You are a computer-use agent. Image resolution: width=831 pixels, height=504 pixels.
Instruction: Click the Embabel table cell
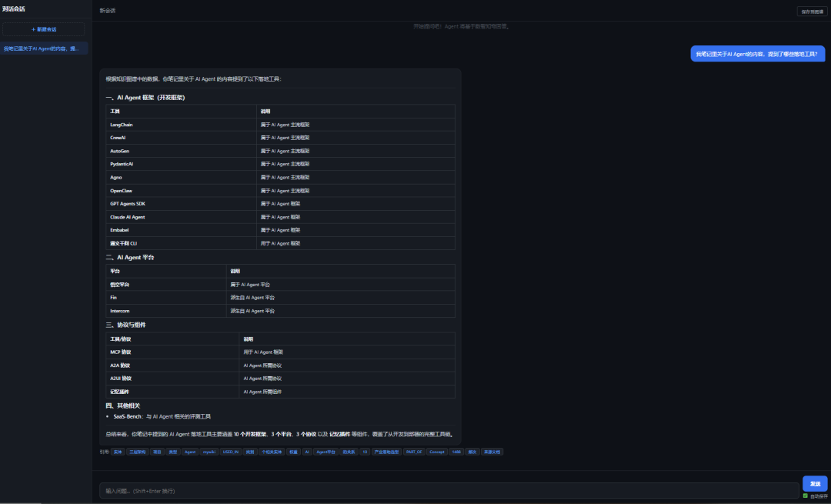pos(181,230)
